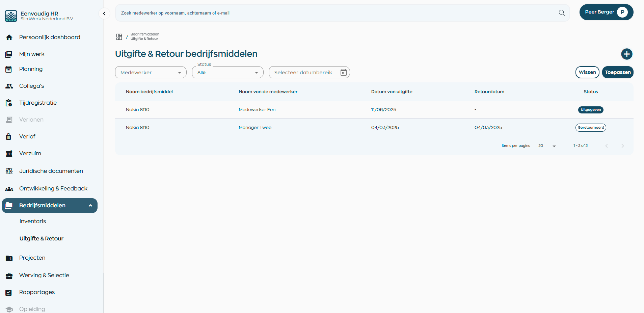644x313 pixels.
Task: Click the plus icon to add issuance
Action: tap(626, 54)
